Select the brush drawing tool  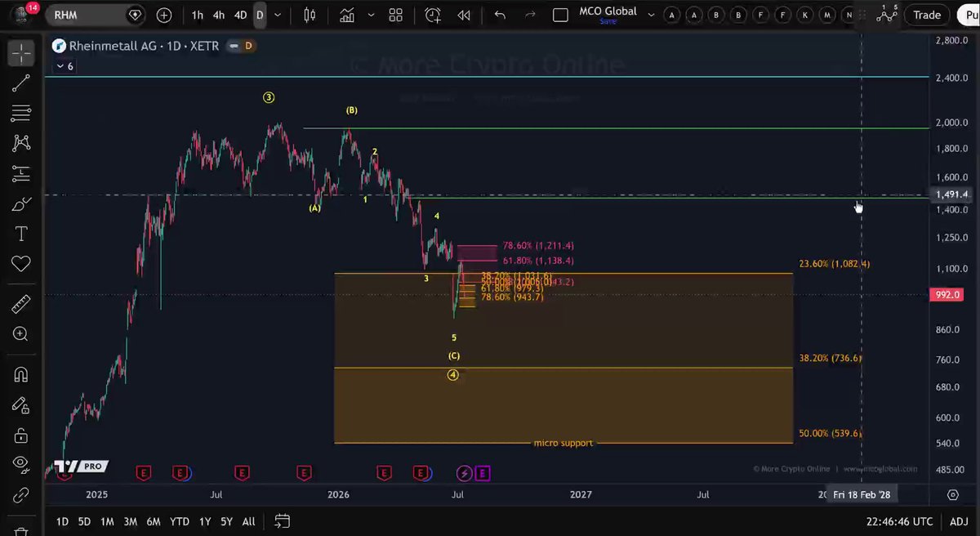(21, 203)
